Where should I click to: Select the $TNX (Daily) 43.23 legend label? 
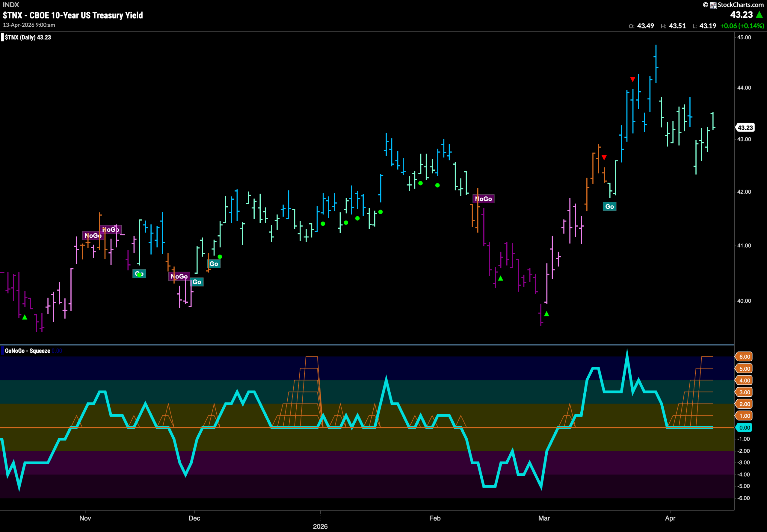(x=28, y=37)
